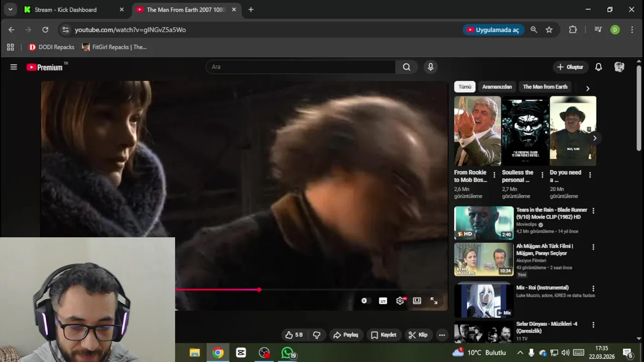The height and width of the screenshot is (362, 644).
Task: Open options for Ah Müjgan Ah video
Action: click(x=593, y=247)
